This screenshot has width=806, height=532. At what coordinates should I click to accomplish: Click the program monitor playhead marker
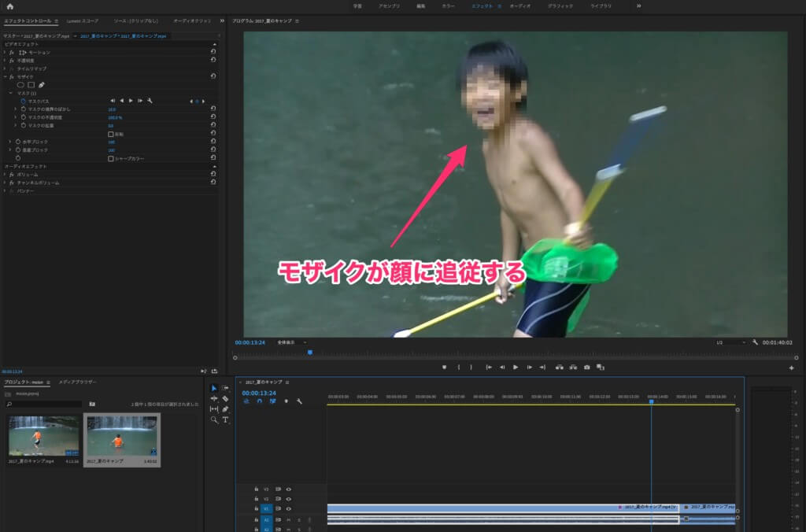click(x=309, y=353)
